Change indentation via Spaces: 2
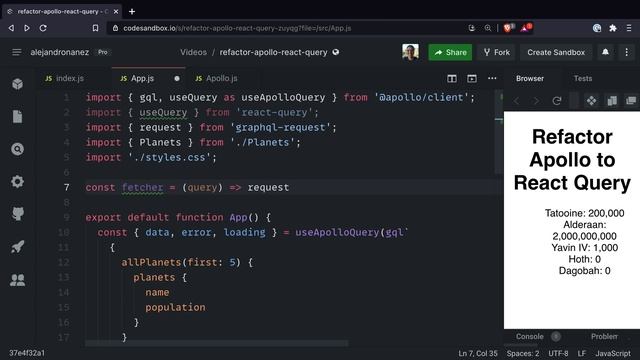 (523, 353)
